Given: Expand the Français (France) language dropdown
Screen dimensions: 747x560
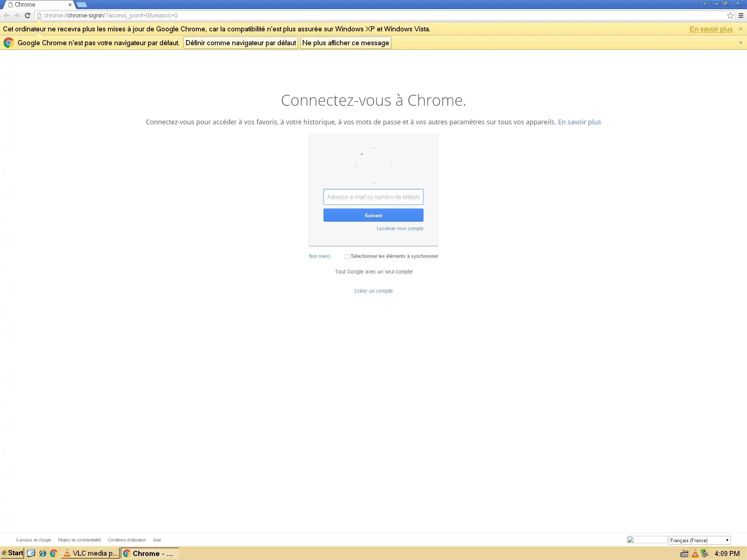Looking at the screenshot, I should tap(699, 540).
